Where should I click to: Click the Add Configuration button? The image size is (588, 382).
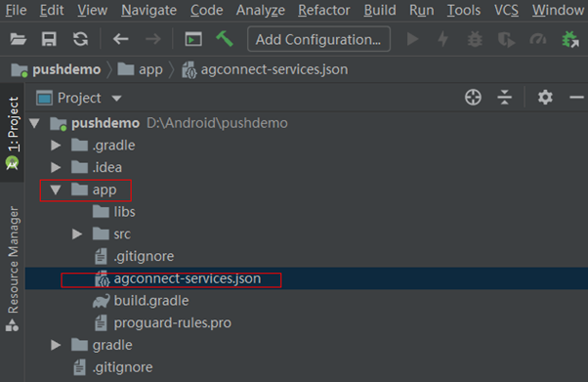point(318,39)
